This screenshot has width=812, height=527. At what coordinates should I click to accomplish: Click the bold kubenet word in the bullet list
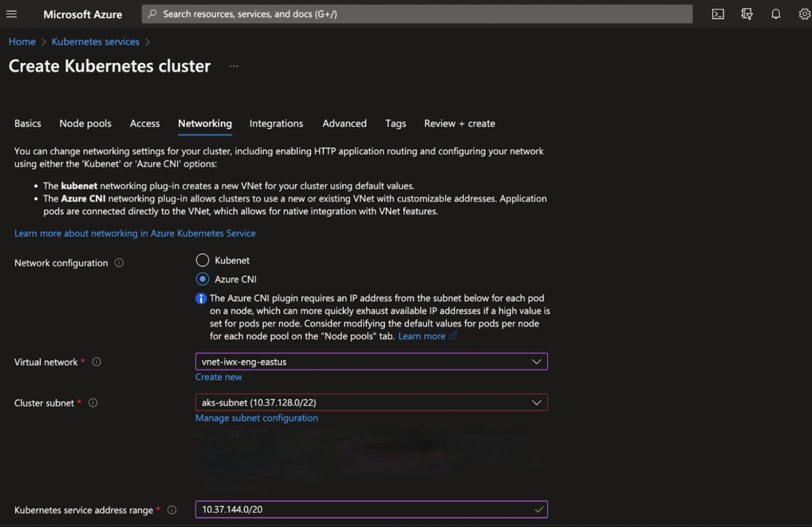79,186
